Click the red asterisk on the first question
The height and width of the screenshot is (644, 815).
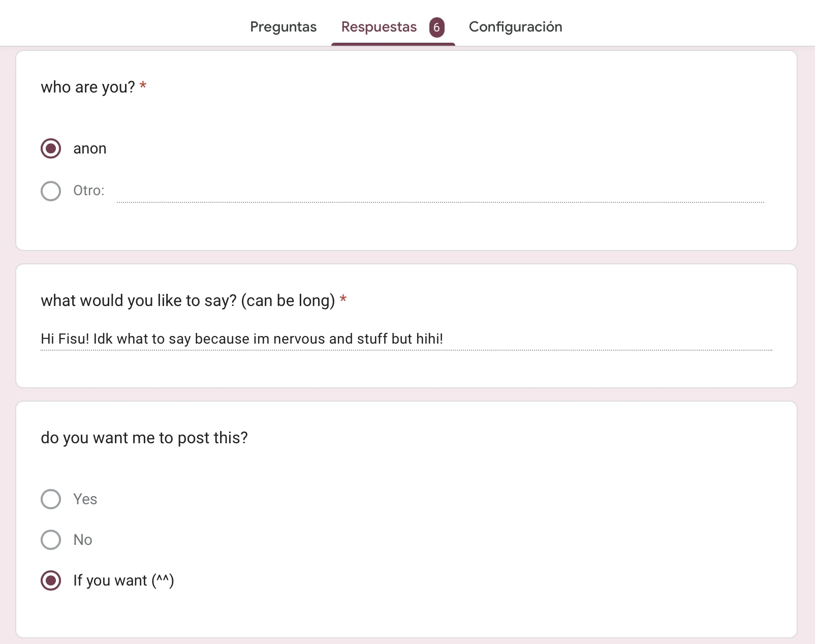click(x=143, y=86)
